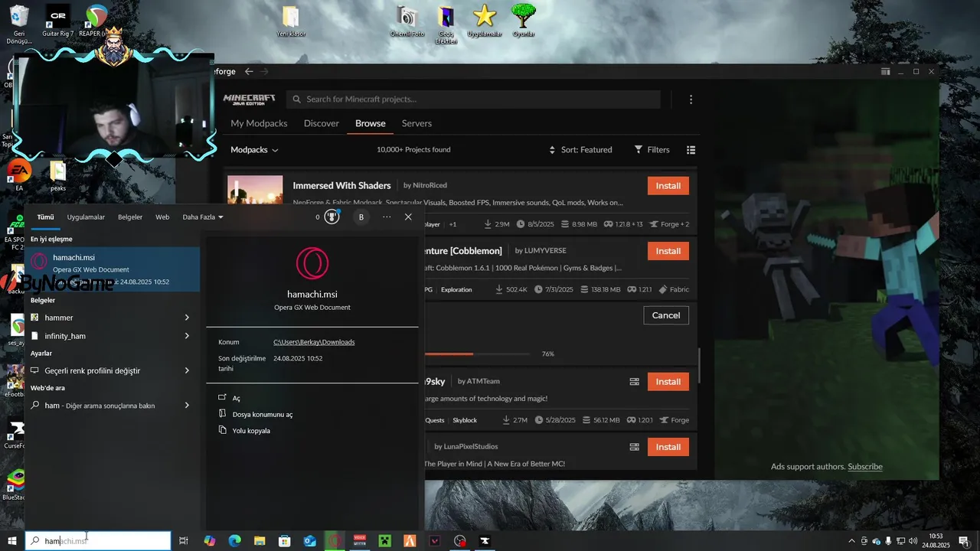Expand Geçerli renk profilini değiştir chevron
This screenshot has height=551, width=980.
click(x=187, y=370)
